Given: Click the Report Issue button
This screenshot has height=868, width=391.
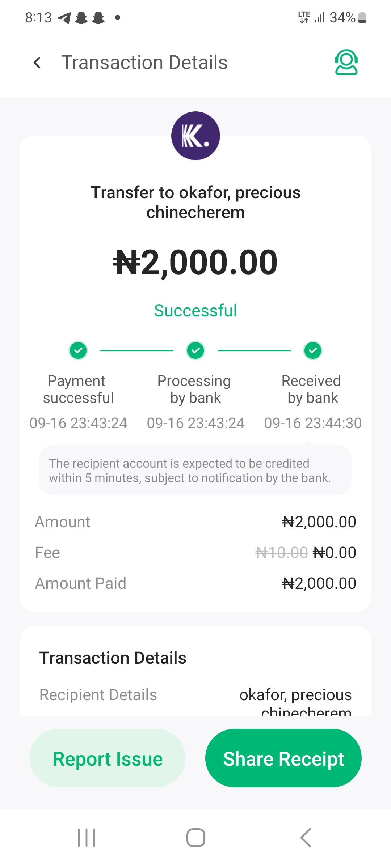Looking at the screenshot, I should tap(108, 758).
